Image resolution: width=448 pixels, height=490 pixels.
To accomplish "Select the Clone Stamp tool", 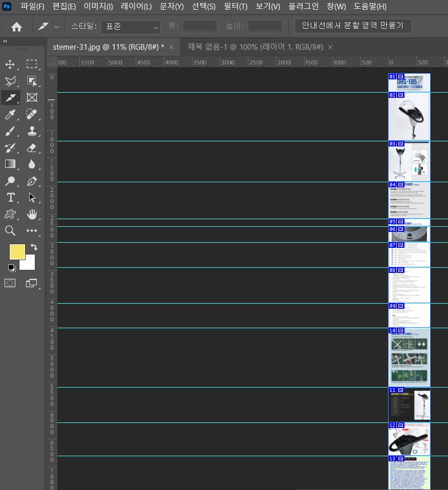I will click(32, 131).
